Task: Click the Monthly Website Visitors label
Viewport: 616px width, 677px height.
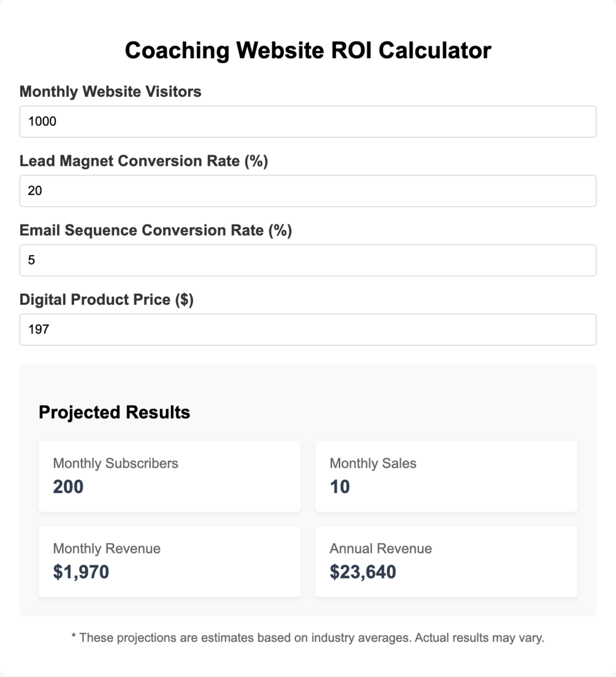Action: (110, 91)
